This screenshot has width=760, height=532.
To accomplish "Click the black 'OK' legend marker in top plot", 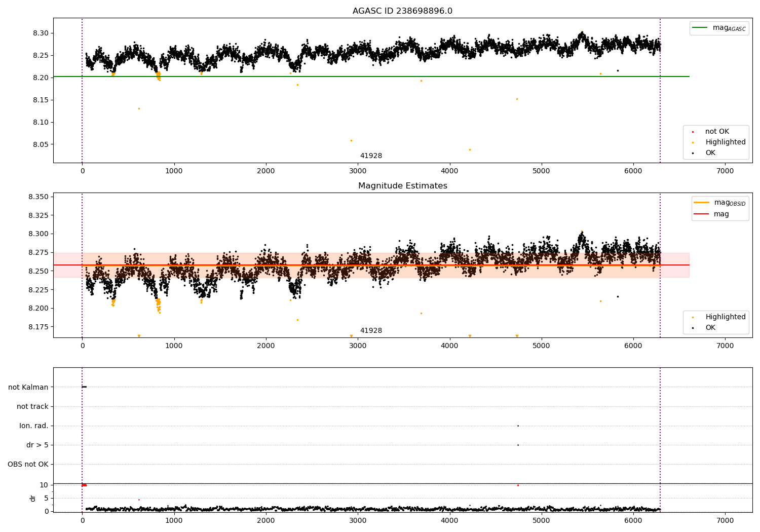I will pos(693,153).
